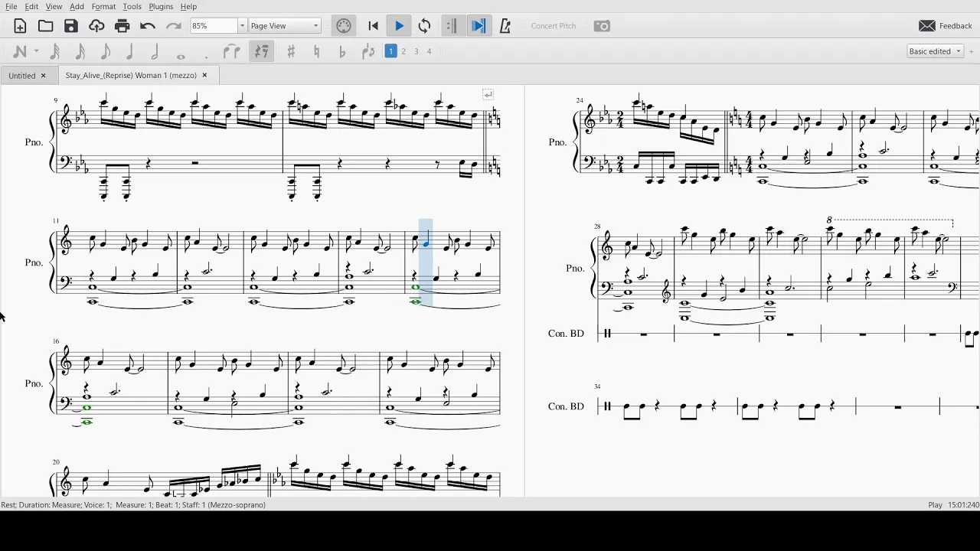Viewport: 980px width, 551px height.
Task: Toggle note input mode
Action: (x=20, y=51)
